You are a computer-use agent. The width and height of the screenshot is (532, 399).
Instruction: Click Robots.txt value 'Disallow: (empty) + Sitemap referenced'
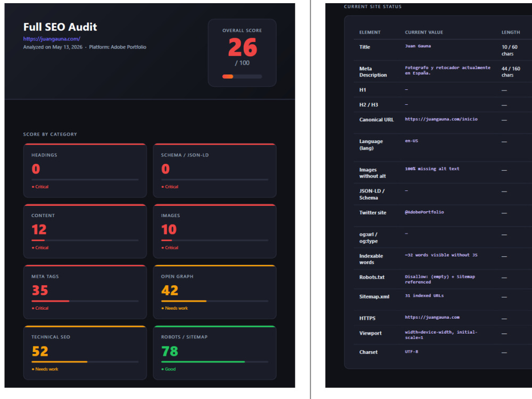tap(440, 279)
